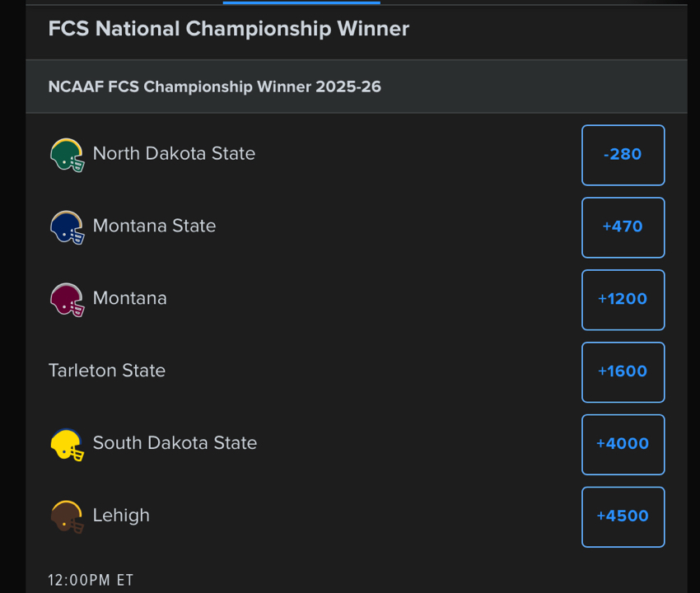Screen dimensions: 700x593
Task: Click the South Dakota State yellow helmet icon
Action: 68,444
